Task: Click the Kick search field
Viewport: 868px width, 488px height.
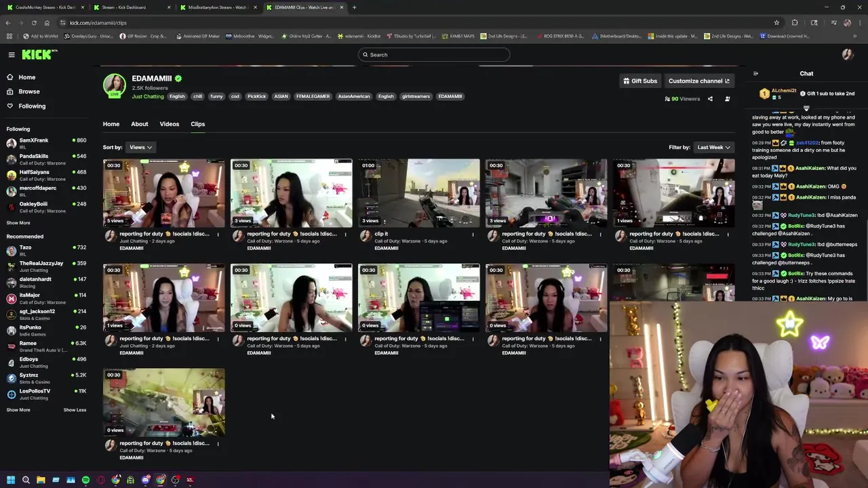Action: tap(434, 55)
